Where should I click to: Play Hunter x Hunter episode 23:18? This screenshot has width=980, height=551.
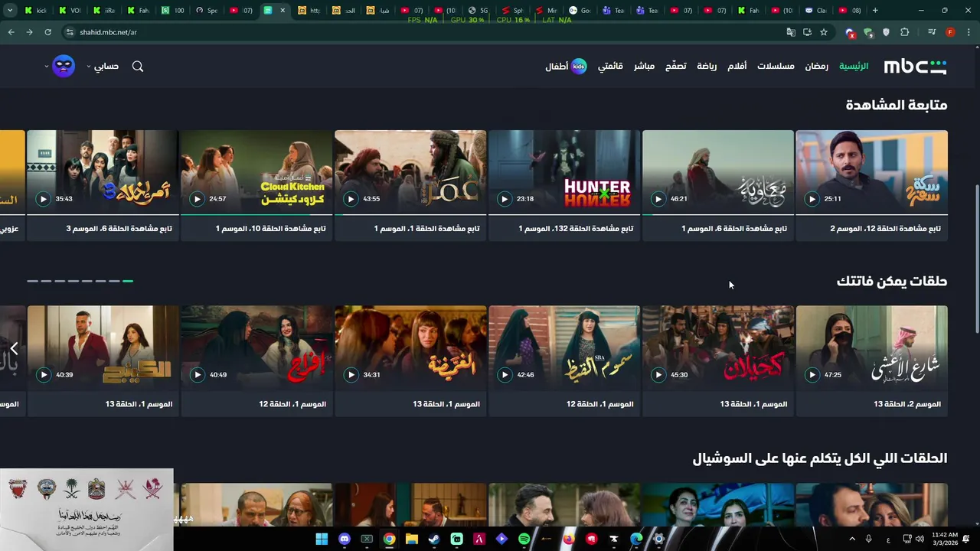(505, 199)
